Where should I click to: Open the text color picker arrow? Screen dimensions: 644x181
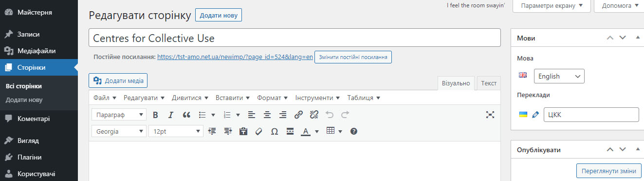pyautogui.click(x=317, y=131)
